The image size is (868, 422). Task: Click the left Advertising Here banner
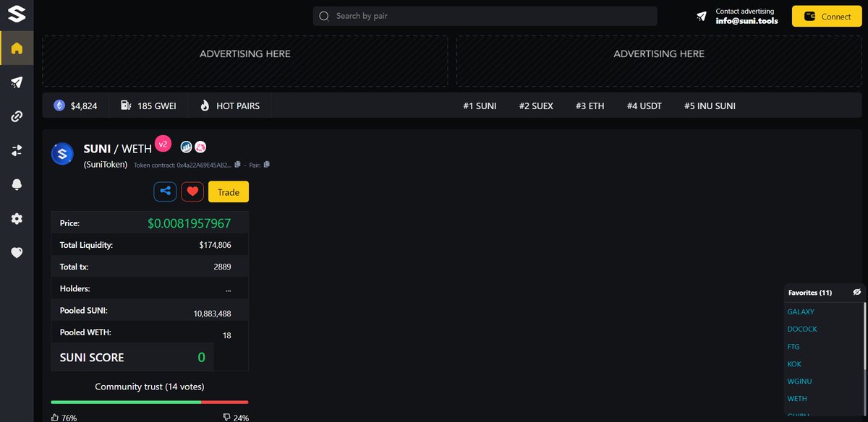point(244,61)
